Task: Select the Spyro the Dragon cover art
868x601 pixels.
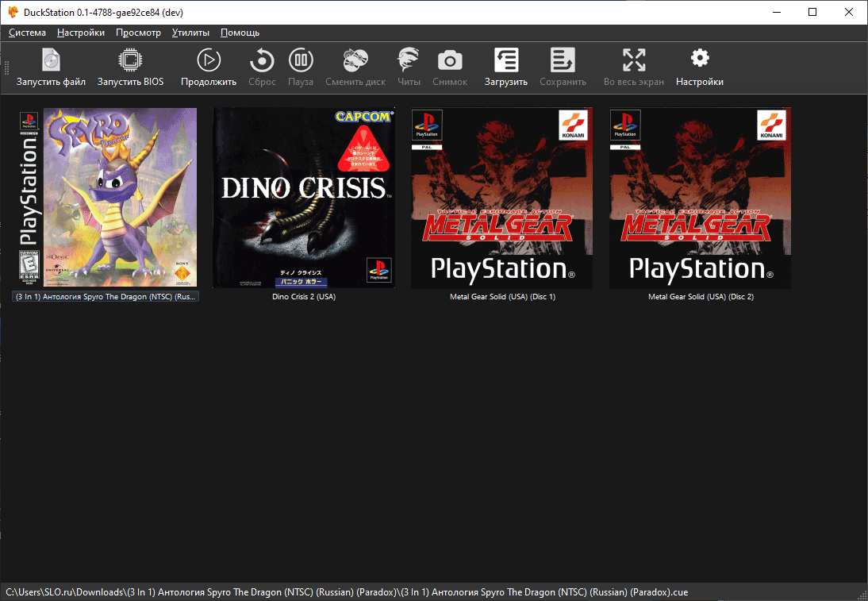Action: 106,198
